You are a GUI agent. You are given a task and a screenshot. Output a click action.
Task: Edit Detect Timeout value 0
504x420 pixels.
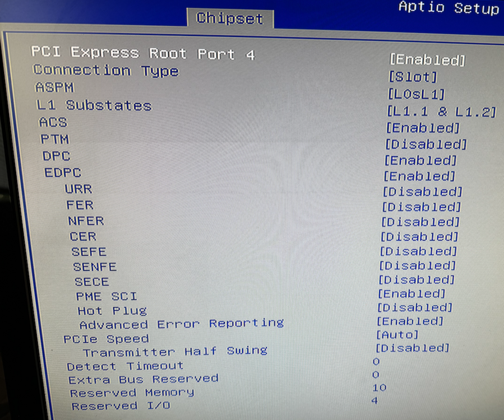pyautogui.click(x=376, y=362)
